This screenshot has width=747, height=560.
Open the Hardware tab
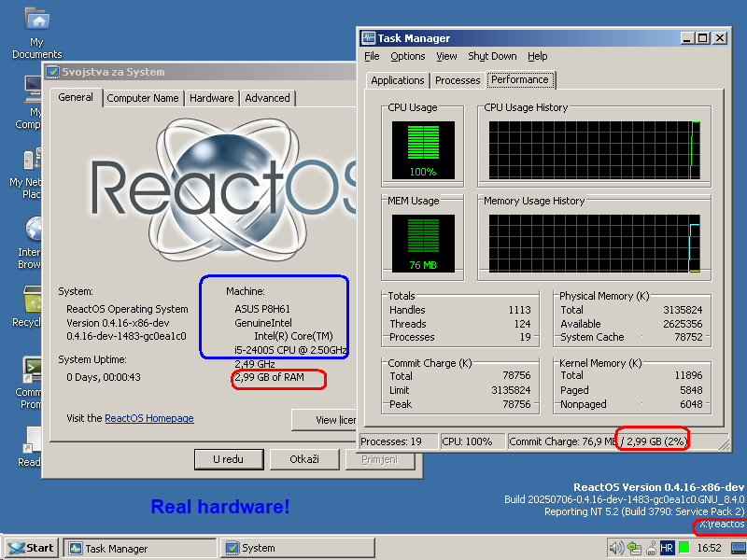coord(212,98)
